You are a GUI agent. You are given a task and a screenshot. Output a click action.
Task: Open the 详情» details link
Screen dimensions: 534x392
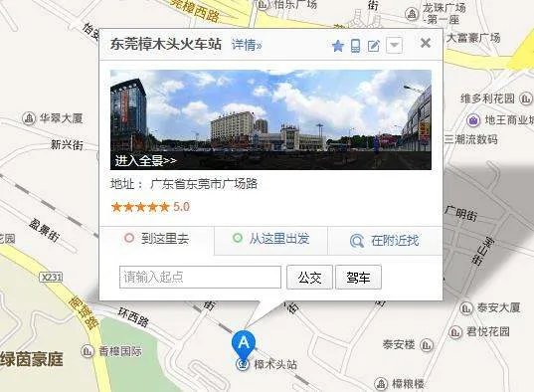click(247, 45)
